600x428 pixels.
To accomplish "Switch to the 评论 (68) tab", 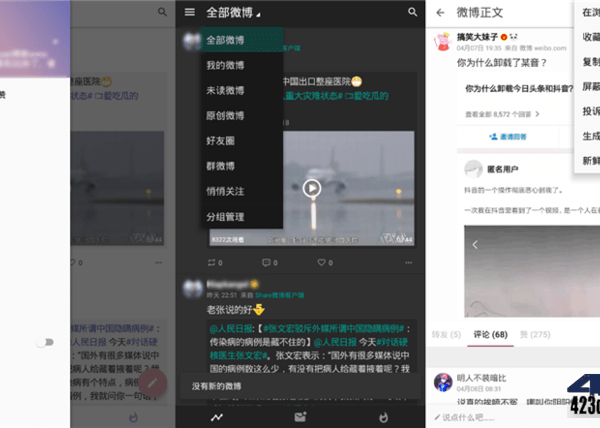I will point(487,334).
